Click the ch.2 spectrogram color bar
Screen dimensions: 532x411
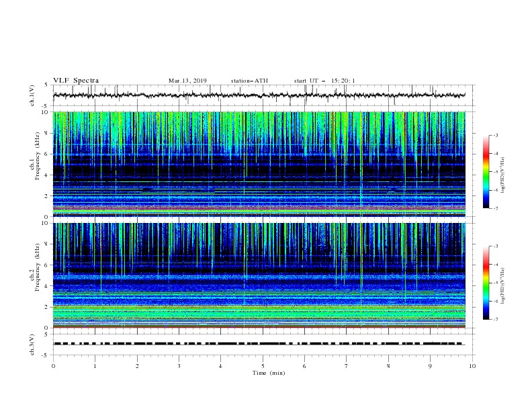[486, 283]
